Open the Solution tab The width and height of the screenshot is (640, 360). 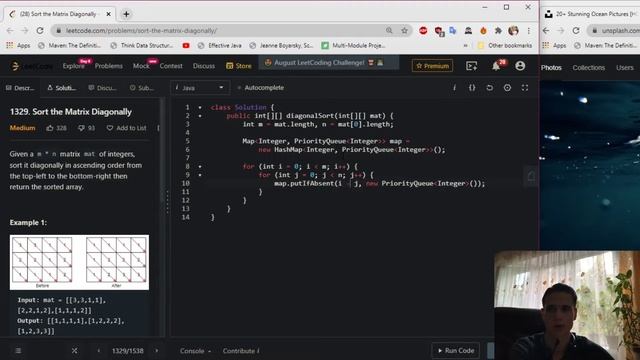[x=62, y=88]
